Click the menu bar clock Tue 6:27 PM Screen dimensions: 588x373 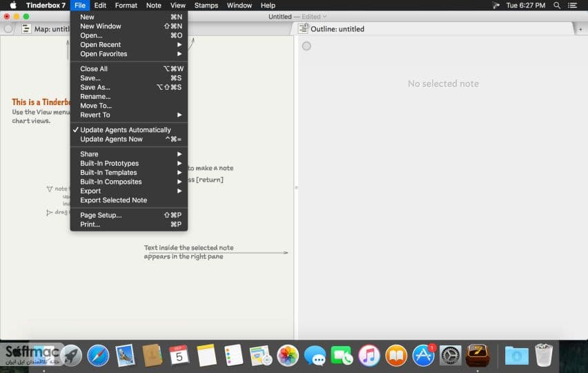pos(525,6)
